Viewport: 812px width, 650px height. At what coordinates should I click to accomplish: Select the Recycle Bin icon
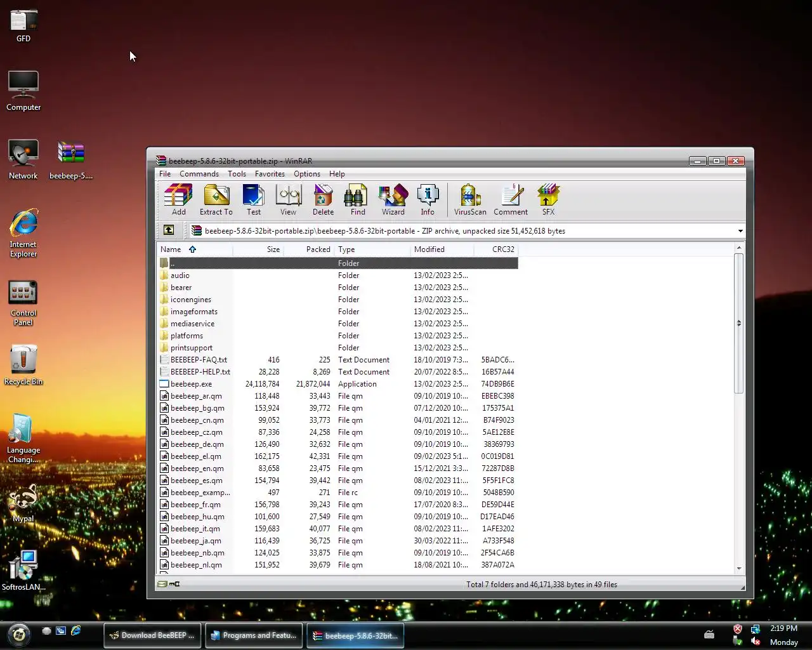click(x=23, y=365)
